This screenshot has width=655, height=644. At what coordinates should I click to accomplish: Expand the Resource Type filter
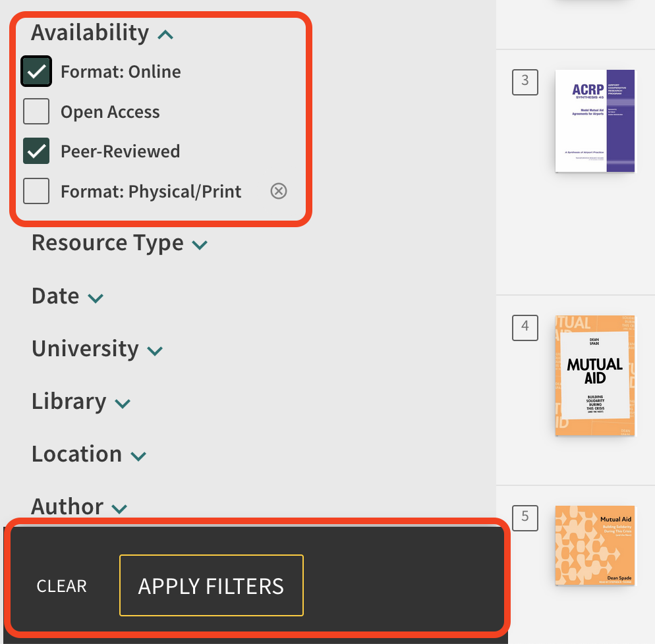[199, 245]
